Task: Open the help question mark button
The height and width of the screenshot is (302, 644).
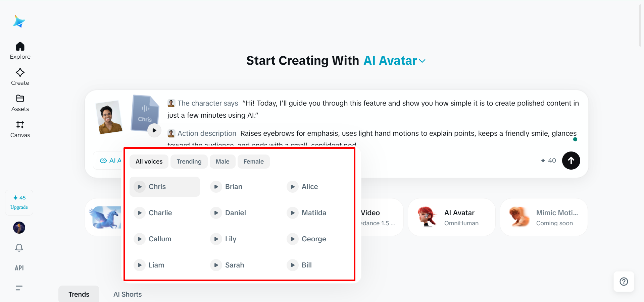Action: coord(624,282)
